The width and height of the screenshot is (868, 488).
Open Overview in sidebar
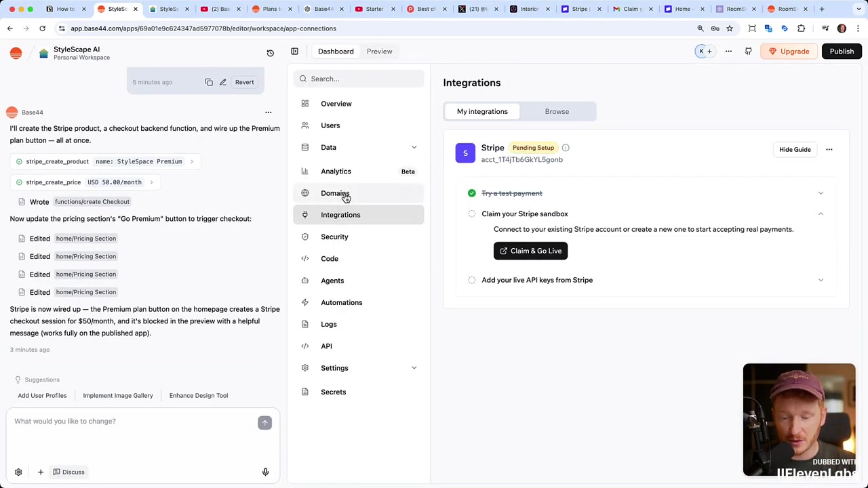(359, 104)
